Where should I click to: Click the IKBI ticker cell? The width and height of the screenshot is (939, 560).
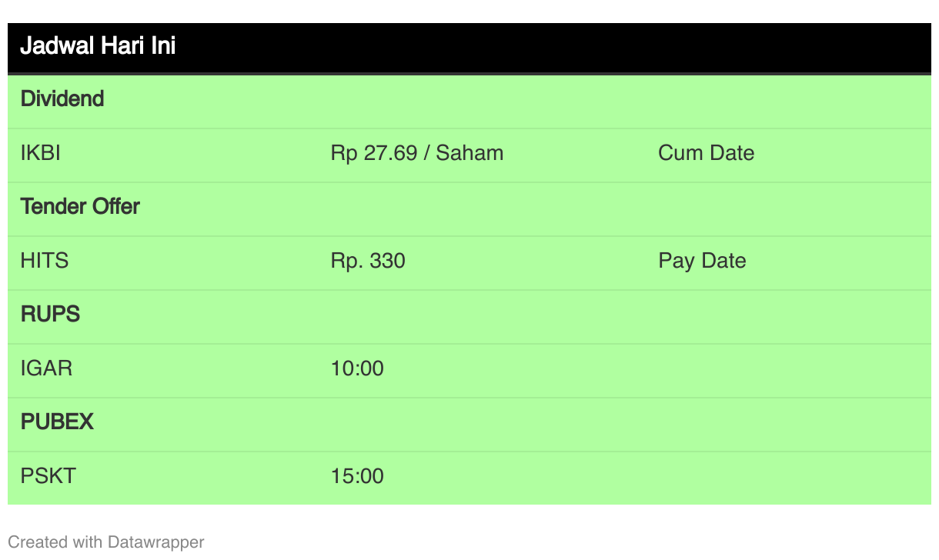(x=41, y=153)
